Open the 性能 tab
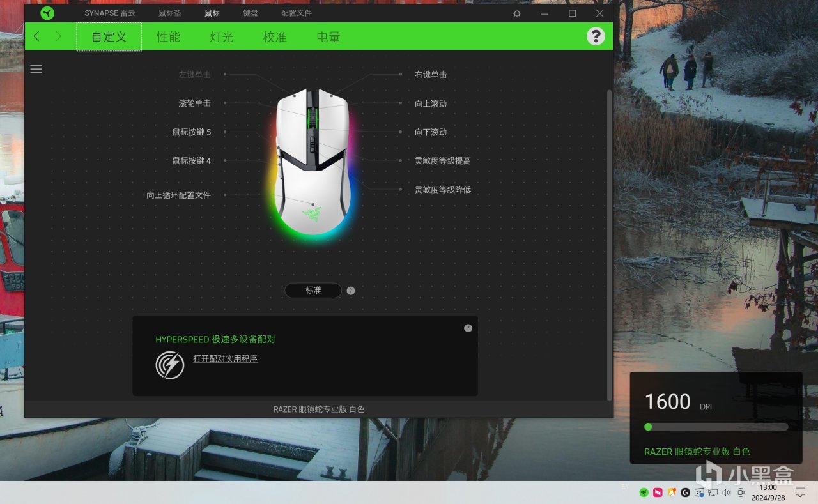 click(169, 37)
